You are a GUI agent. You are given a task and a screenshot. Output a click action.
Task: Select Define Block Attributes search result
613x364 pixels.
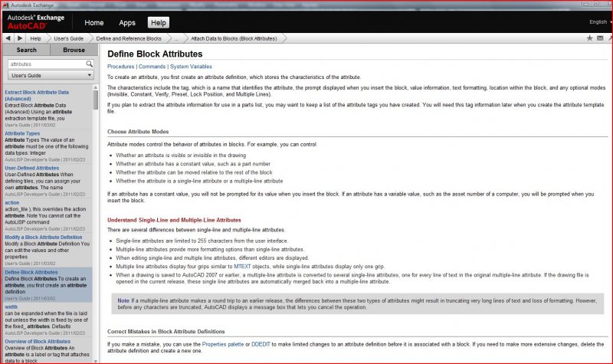click(48, 284)
